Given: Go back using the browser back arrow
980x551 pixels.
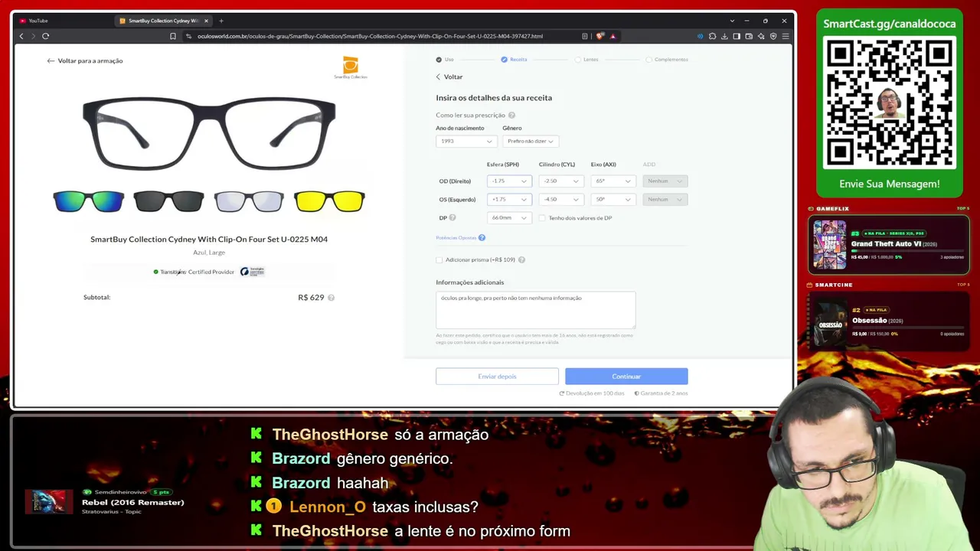Looking at the screenshot, I should coord(21,36).
